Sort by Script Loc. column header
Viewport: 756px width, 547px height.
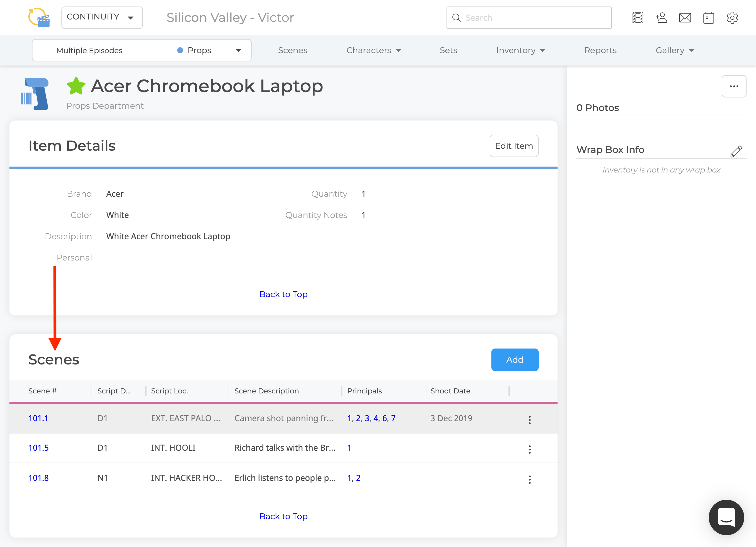point(169,391)
